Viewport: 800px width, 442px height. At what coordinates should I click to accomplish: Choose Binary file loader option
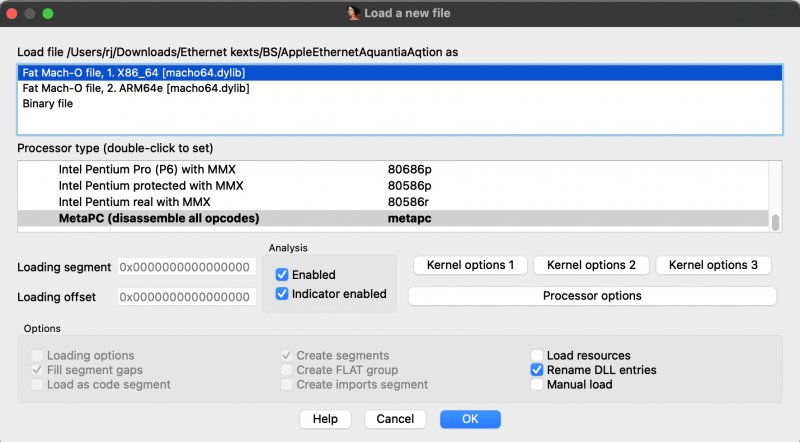400,104
